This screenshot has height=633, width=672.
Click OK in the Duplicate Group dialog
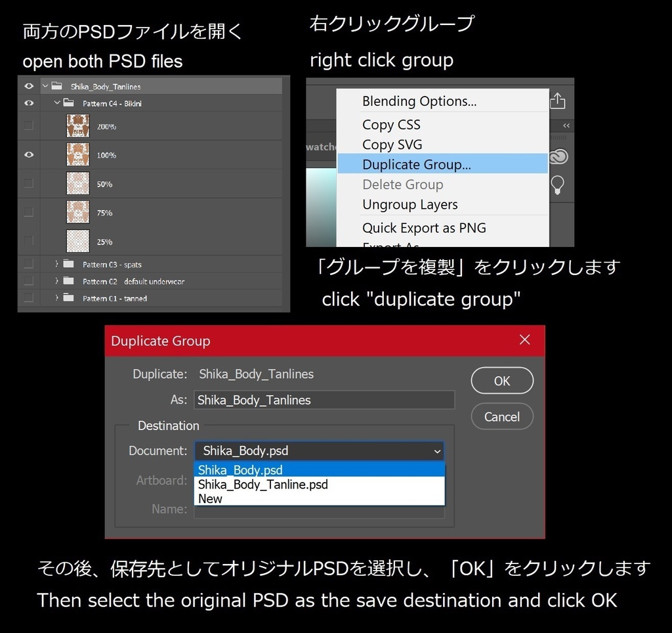[x=501, y=381]
